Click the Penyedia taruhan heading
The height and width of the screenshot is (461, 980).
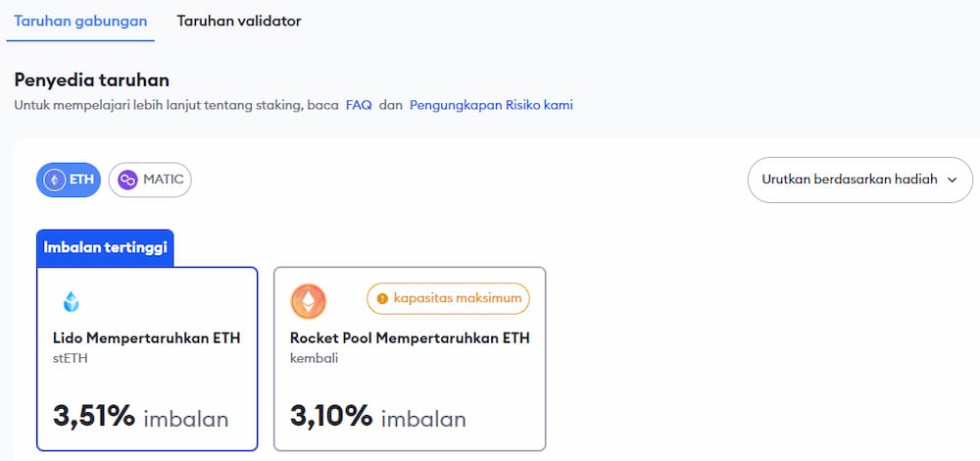[92, 79]
